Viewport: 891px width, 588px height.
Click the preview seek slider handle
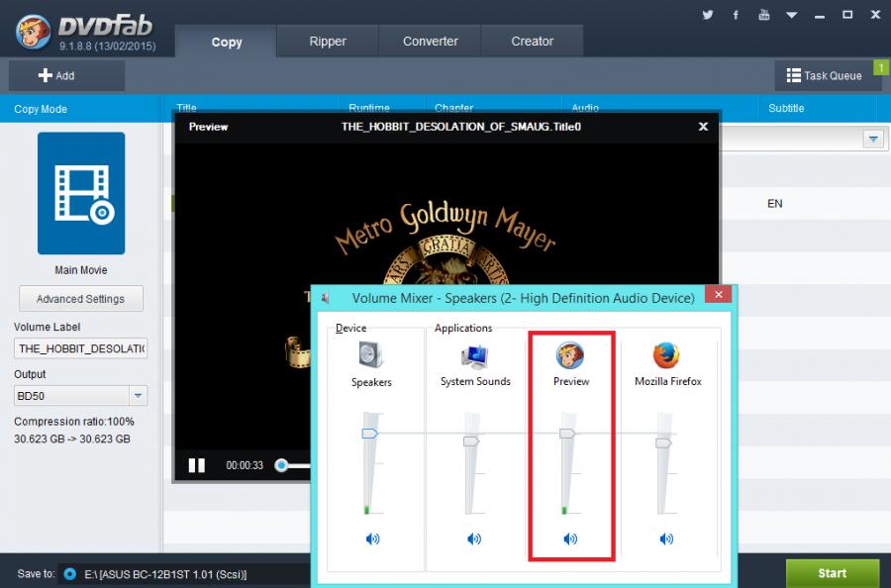point(281,465)
